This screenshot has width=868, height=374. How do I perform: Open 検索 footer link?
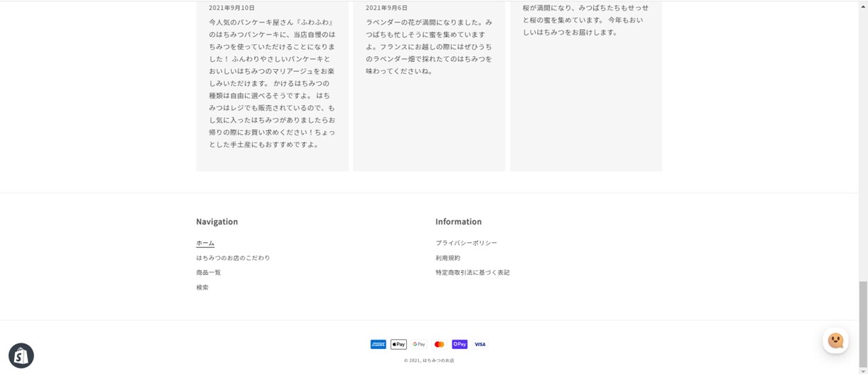coord(202,288)
